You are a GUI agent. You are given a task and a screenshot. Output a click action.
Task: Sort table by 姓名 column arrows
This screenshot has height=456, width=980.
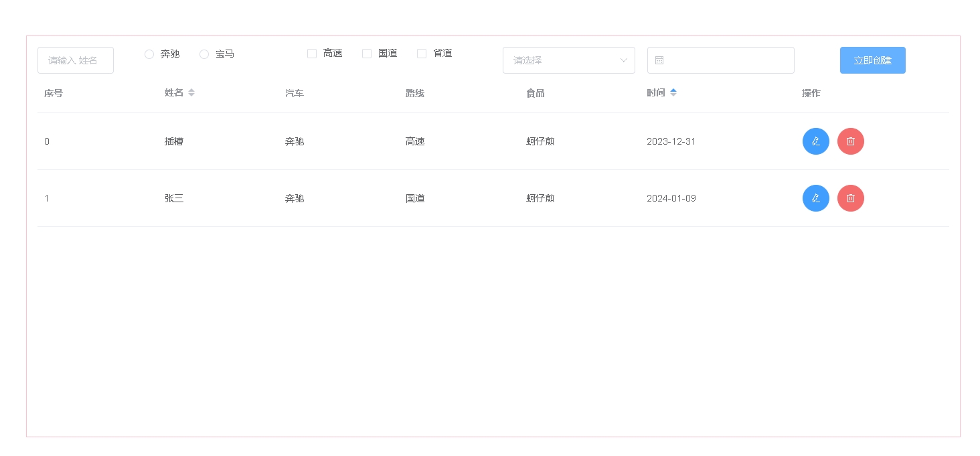[191, 92]
